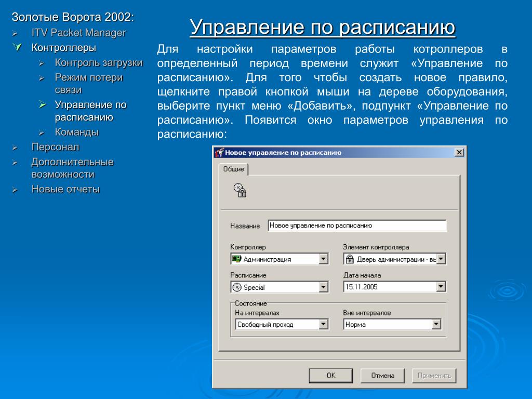Click the На интервалах label
The image size is (532, 399).
click(x=257, y=313)
